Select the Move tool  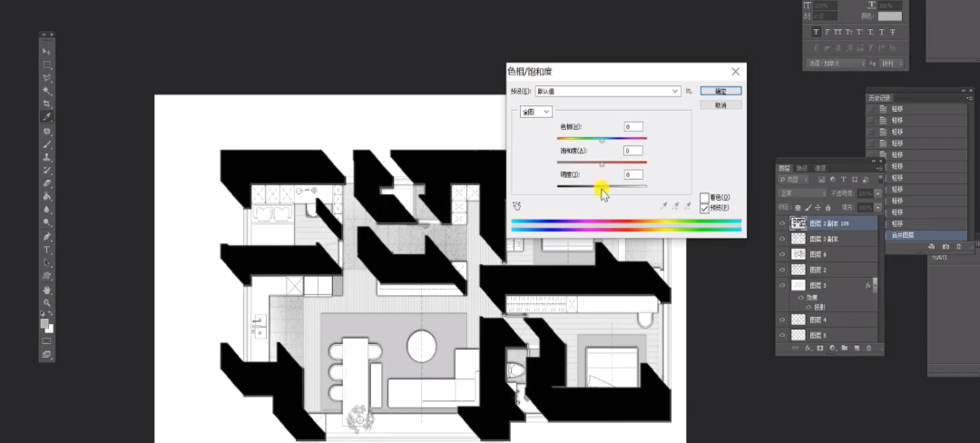click(x=47, y=51)
